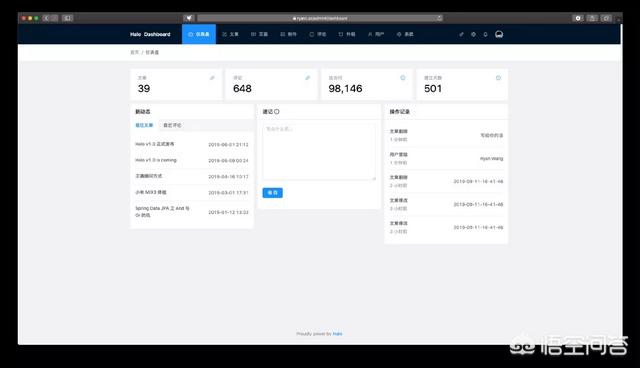Click the bell notification icon in header

[485, 35]
